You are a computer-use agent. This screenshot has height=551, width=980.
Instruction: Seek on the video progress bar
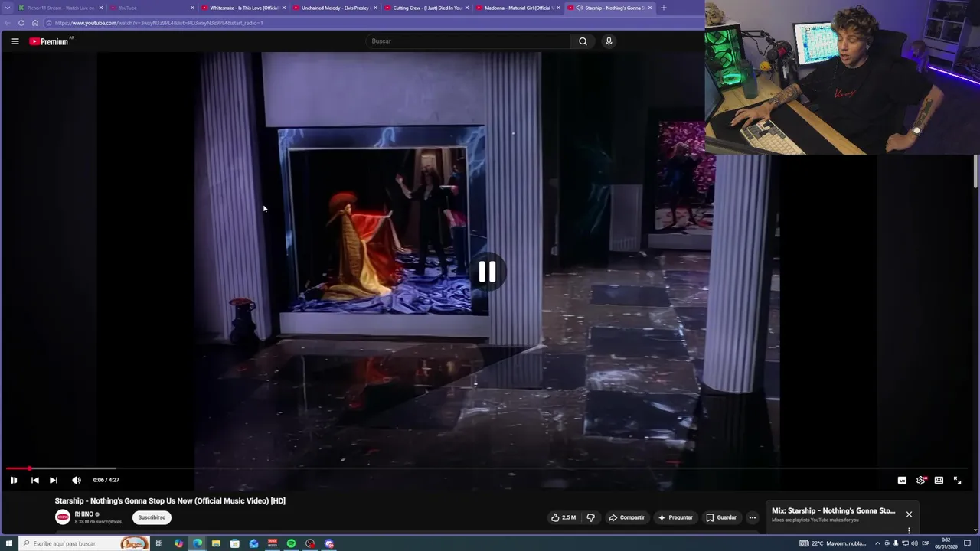click(x=487, y=468)
